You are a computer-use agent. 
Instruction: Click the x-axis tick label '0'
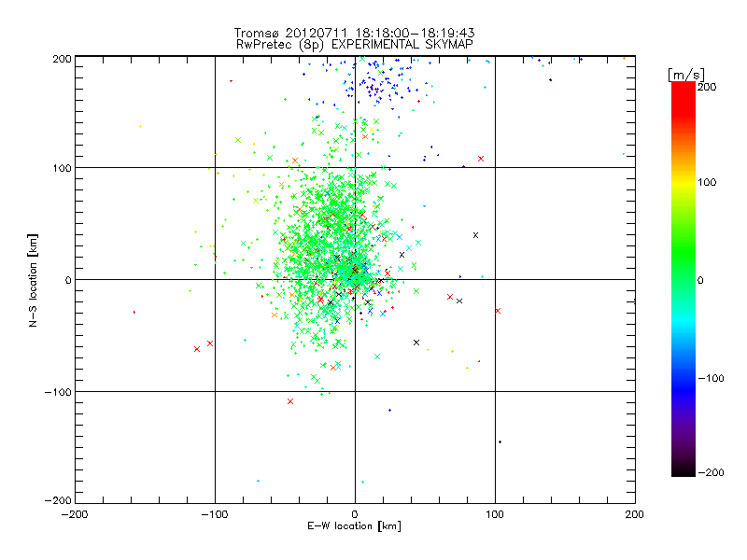(355, 514)
